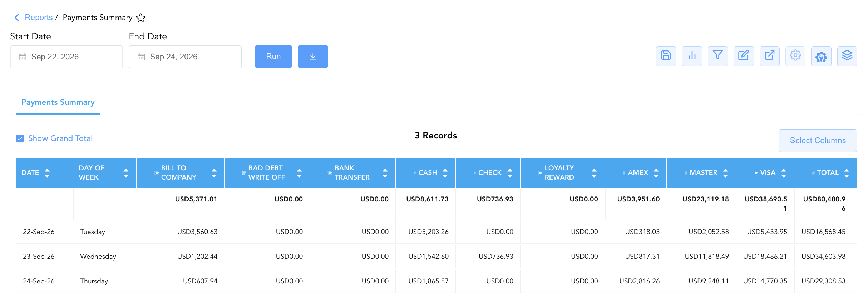The width and height of the screenshot is (868, 297).
Task: Click the Show Grand Total label
Action: (60, 138)
